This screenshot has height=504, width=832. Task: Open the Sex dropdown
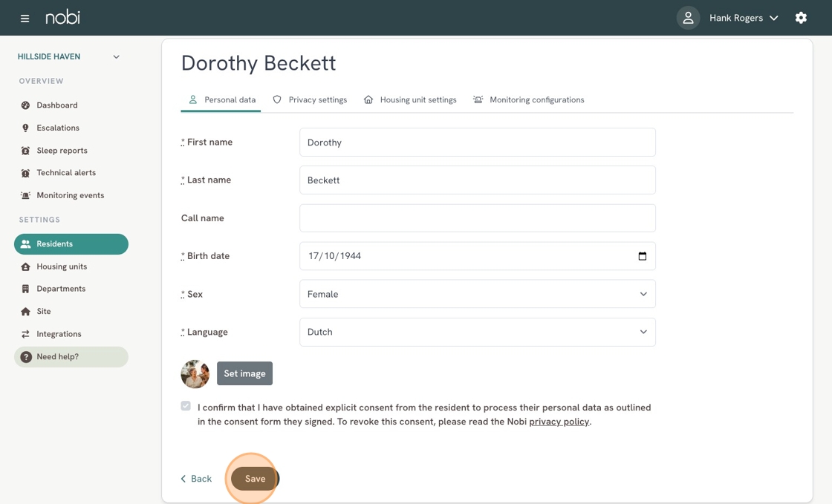[x=477, y=294]
